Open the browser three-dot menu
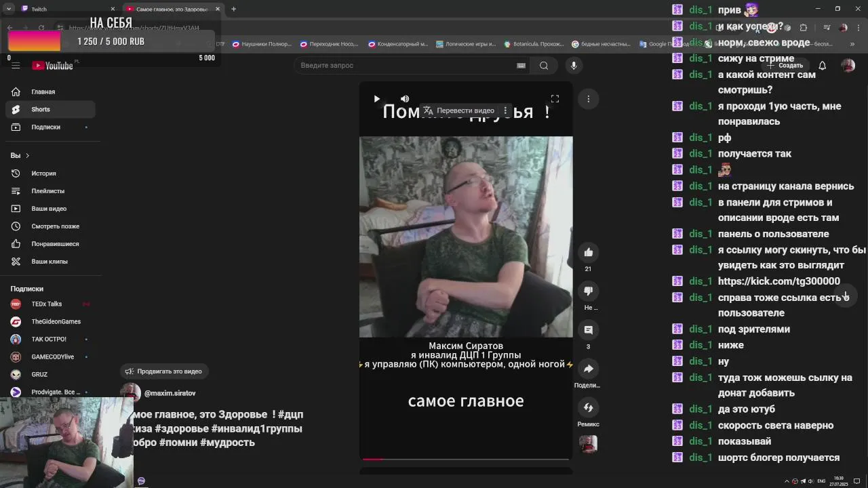The height and width of the screenshot is (488, 868). tap(860, 28)
